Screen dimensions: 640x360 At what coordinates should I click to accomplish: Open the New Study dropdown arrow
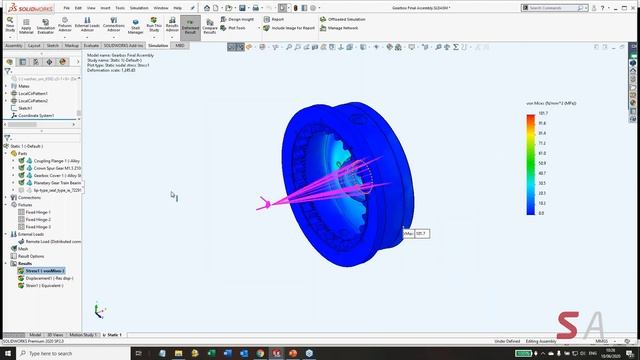10,37
